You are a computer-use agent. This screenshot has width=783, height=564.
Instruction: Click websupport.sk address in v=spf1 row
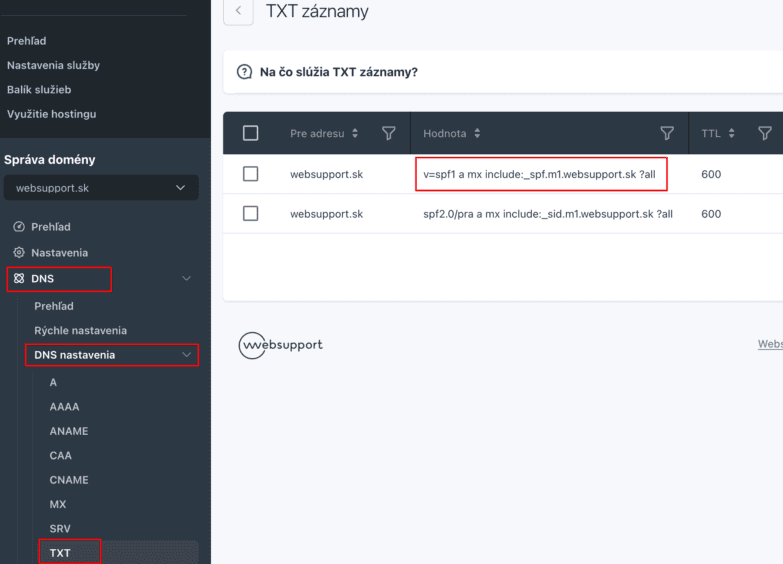pos(327,174)
